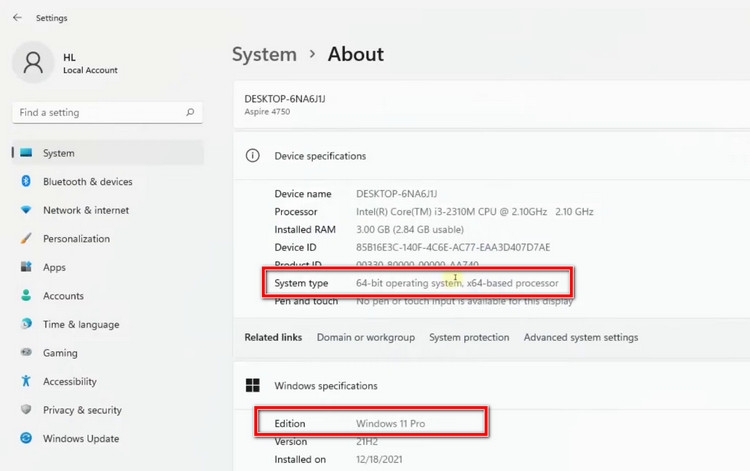Click the Installed RAM label
The image size is (750, 471).
pos(305,230)
